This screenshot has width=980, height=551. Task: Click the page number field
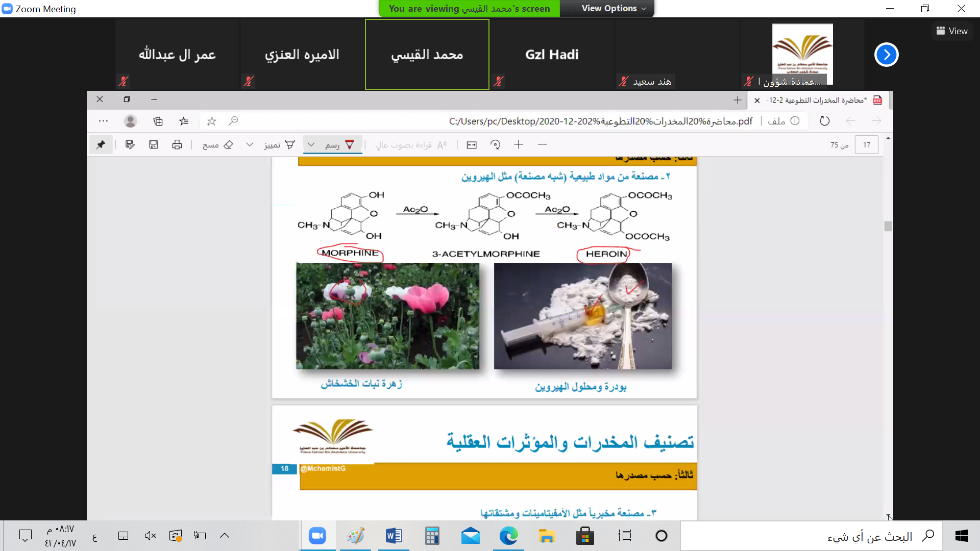[867, 145]
